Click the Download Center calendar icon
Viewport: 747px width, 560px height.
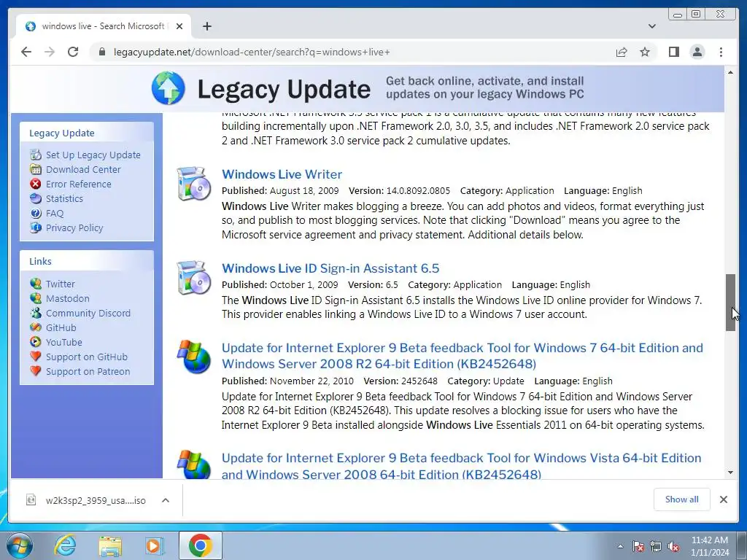[x=36, y=169]
